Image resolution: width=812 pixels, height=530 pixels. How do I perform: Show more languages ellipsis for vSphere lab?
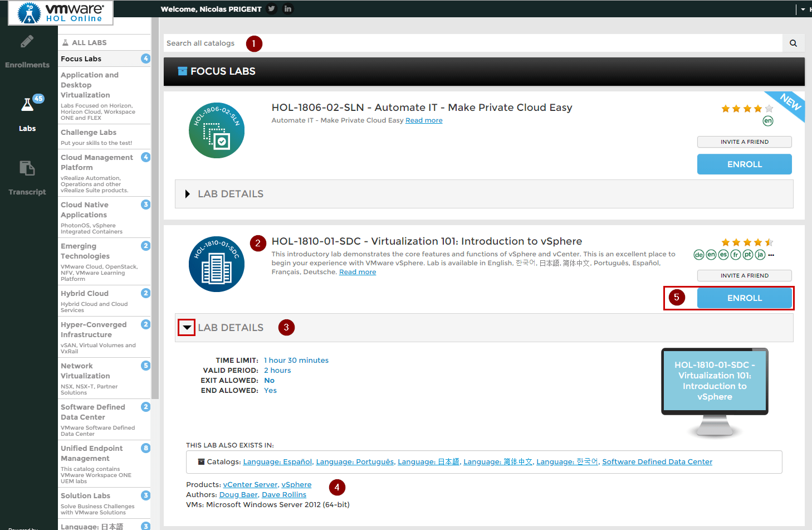771,255
